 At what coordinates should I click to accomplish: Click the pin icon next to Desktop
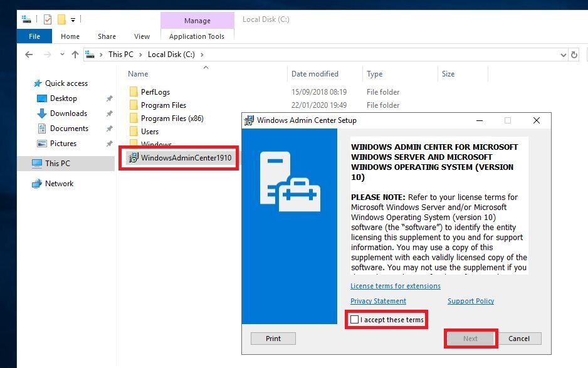coord(109,98)
